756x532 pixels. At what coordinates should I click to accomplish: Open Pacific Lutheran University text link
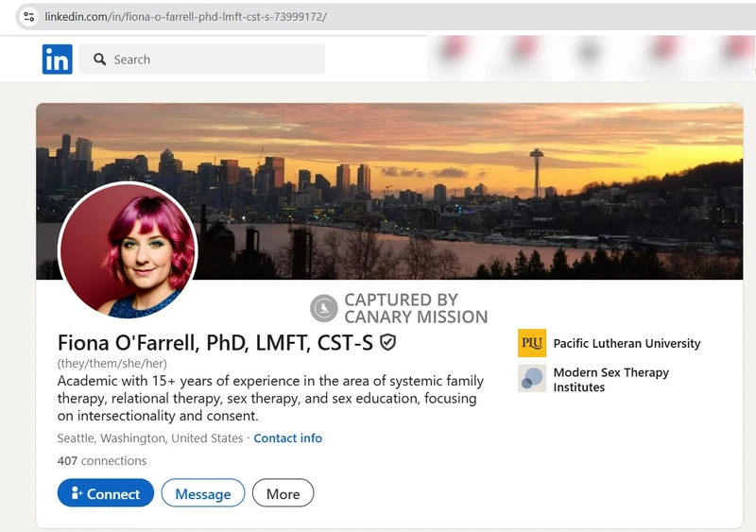[627, 343]
